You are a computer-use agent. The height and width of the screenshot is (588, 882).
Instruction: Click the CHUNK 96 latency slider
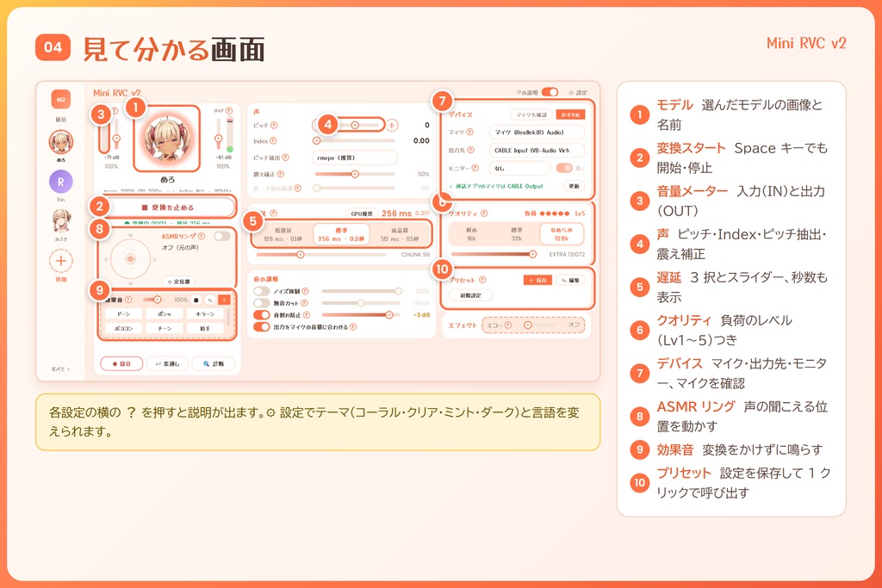coord(320,255)
